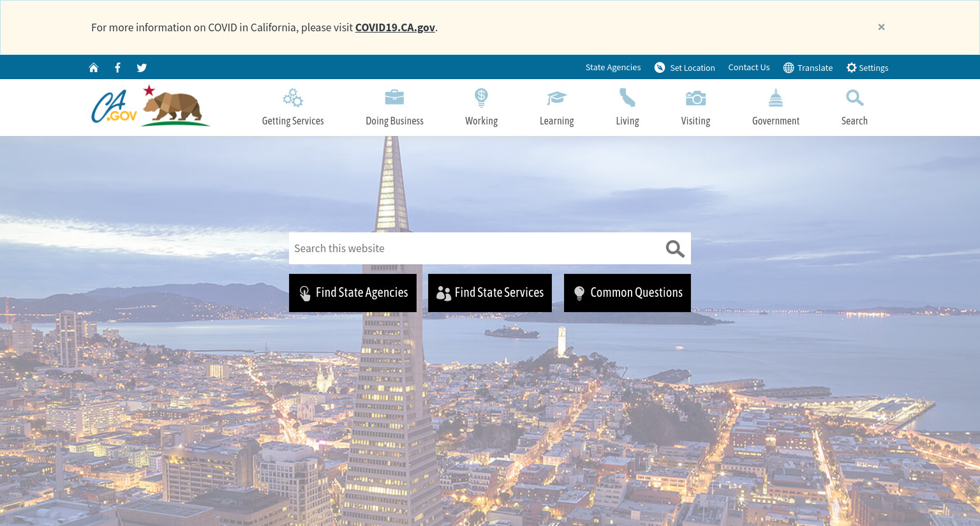Screen dimensions: 980x526
Task: Open the COVID19.CA.gov link
Action: [x=395, y=27]
